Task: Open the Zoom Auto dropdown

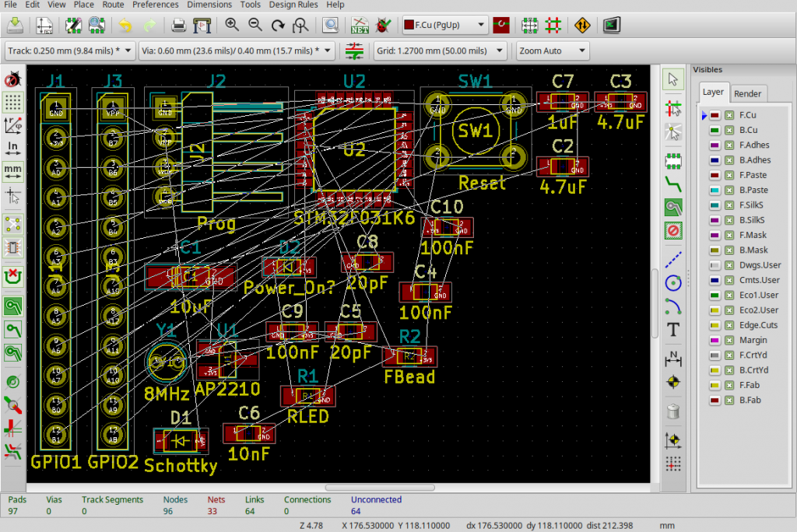Action: click(x=553, y=51)
